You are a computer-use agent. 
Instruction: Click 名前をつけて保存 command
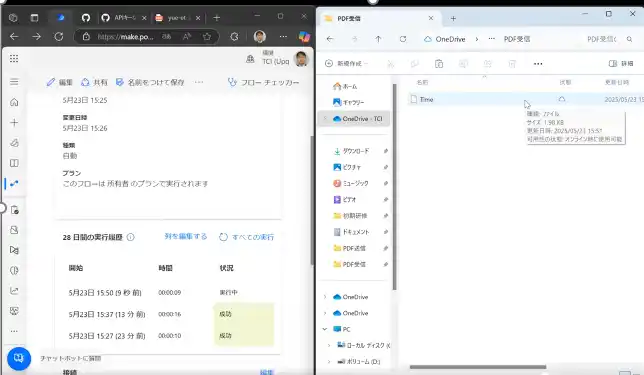click(150, 82)
